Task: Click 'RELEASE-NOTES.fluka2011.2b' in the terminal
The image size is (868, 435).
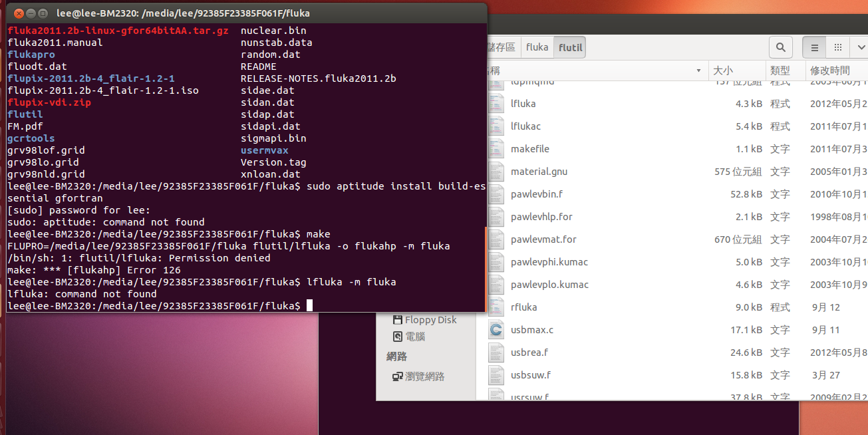Action: click(319, 78)
